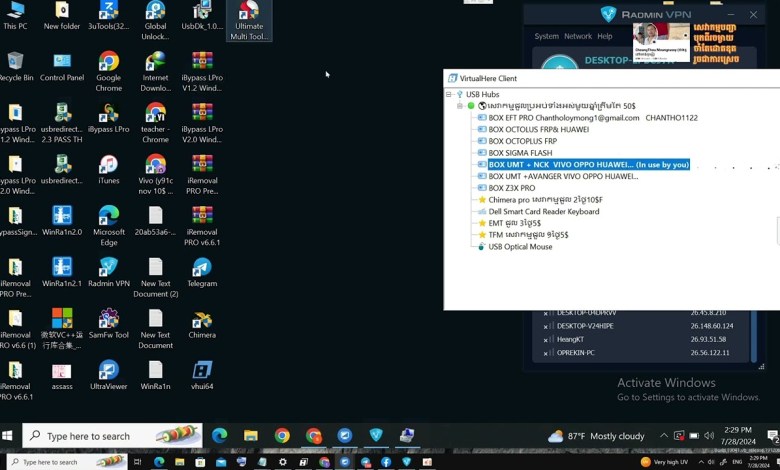Launch the WinRa1n2.0 desktop icon
The image size is (780, 470).
pyautogui.click(x=62, y=220)
